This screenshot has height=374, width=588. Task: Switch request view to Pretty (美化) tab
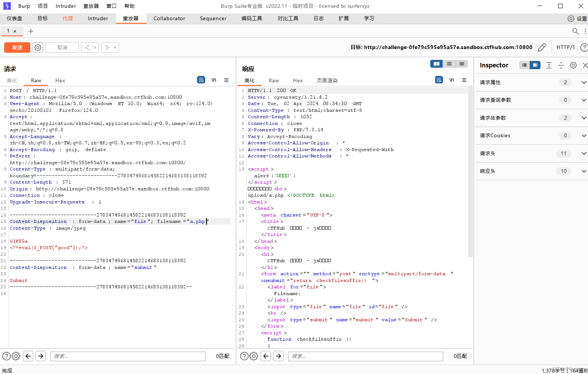coord(12,80)
